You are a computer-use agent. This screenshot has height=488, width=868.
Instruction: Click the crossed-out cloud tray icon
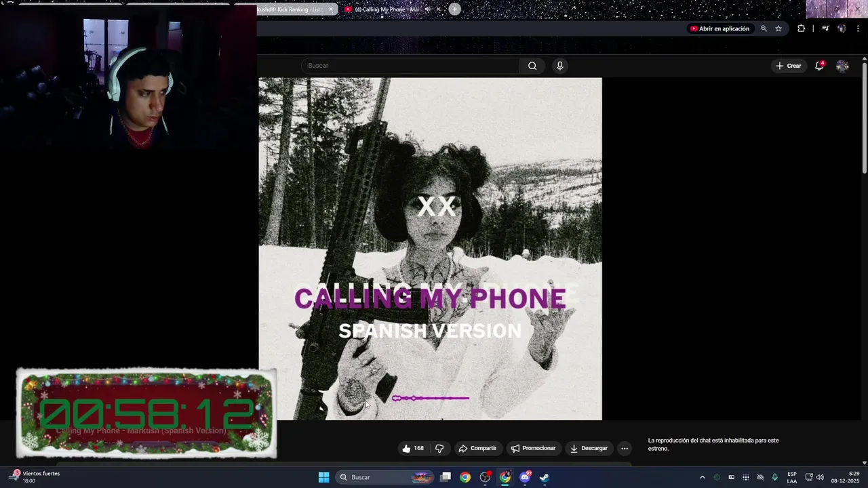tap(760, 477)
